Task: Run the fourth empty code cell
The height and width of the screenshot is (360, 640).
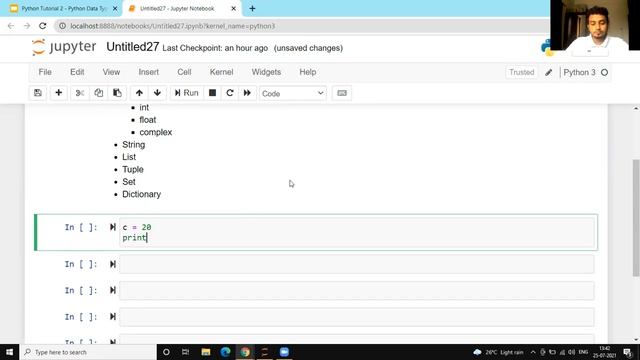Action: [x=113, y=341]
